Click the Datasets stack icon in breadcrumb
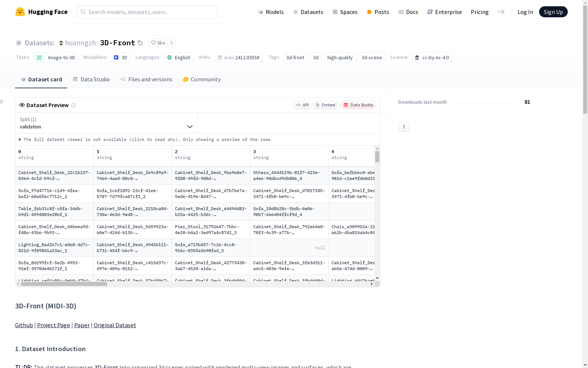This screenshot has width=588, height=368. coord(19,43)
